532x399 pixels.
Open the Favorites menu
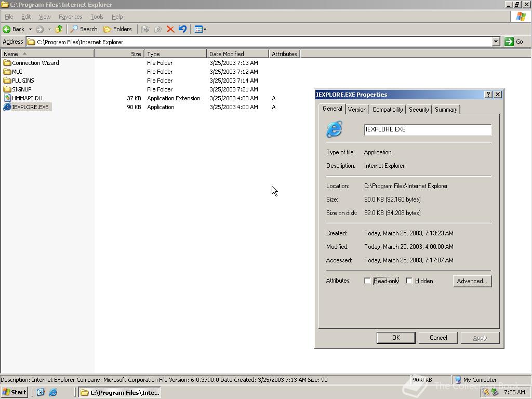[x=70, y=17]
